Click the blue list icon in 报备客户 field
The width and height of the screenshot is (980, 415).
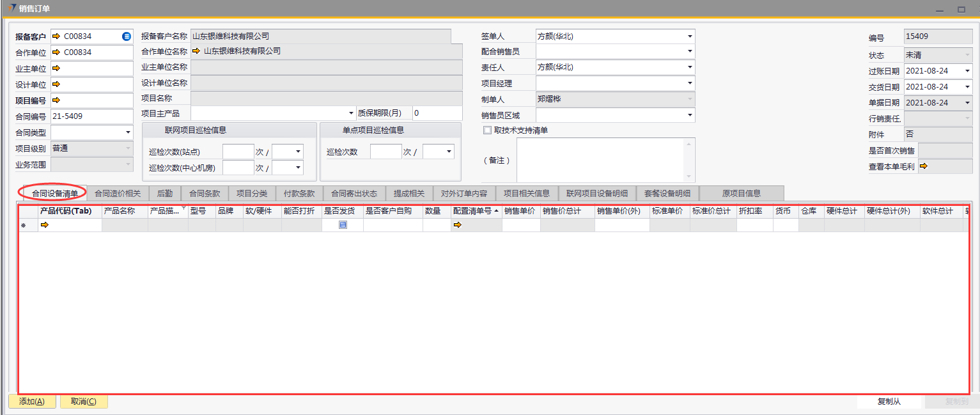click(127, 36)
